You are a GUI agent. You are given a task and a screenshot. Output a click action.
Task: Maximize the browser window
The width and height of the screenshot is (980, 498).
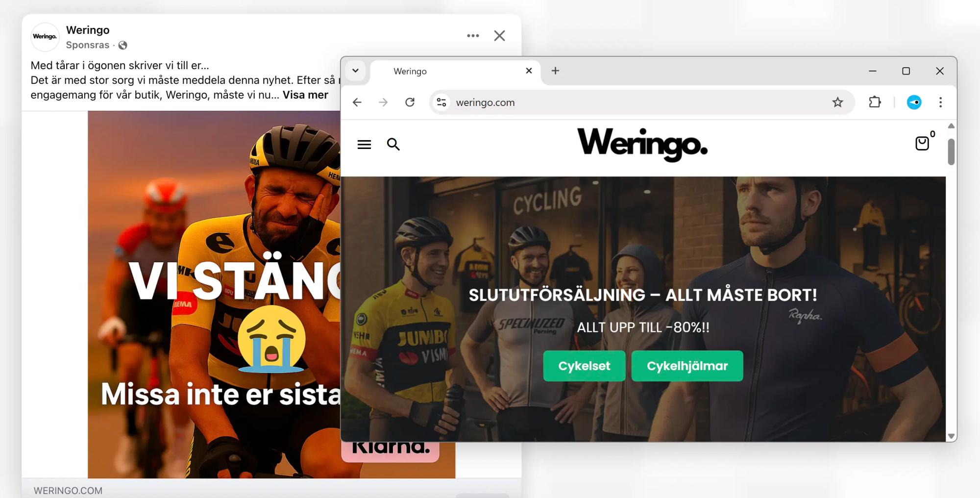(x=906, y=71)
